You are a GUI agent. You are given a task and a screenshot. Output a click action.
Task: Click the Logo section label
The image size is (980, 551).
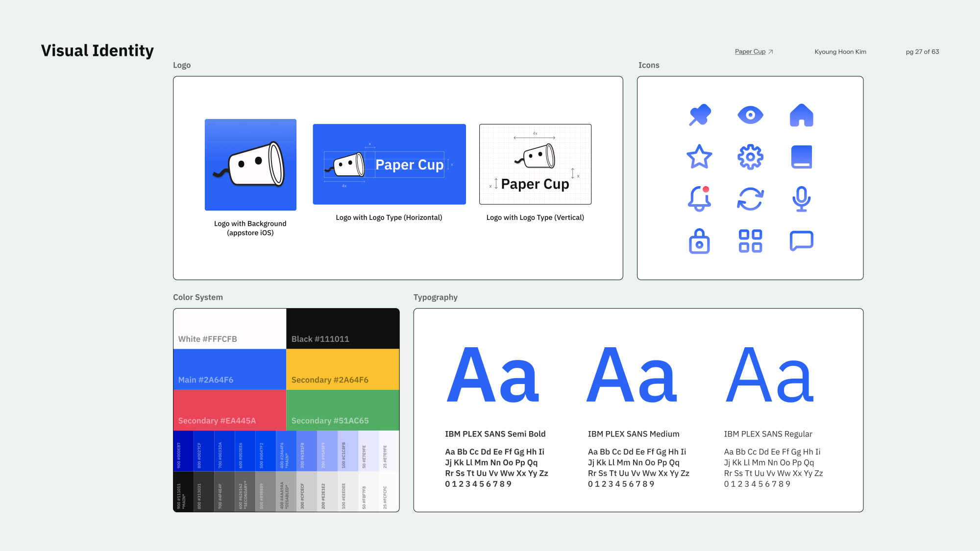coord(182,65)
